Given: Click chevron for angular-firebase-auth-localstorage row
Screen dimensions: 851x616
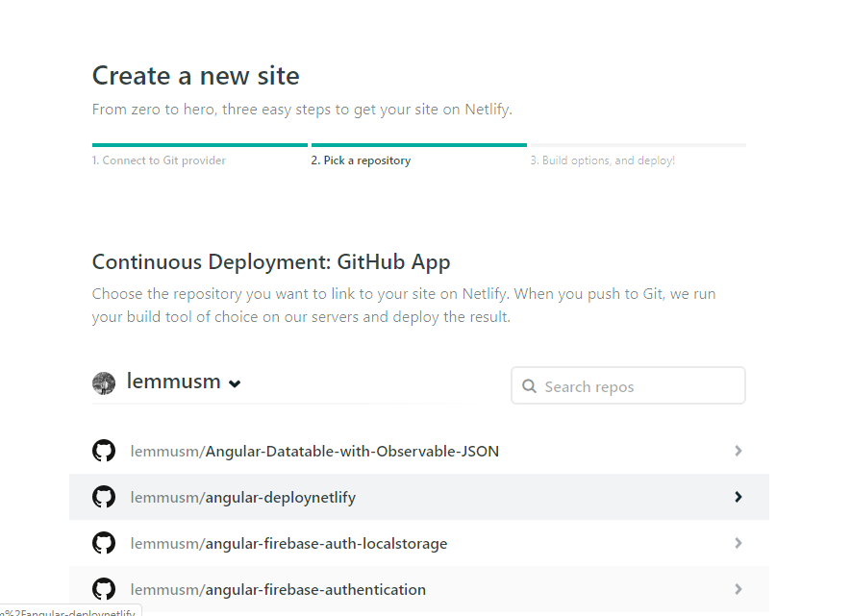Looking at the screenshot, I should 738,543.
